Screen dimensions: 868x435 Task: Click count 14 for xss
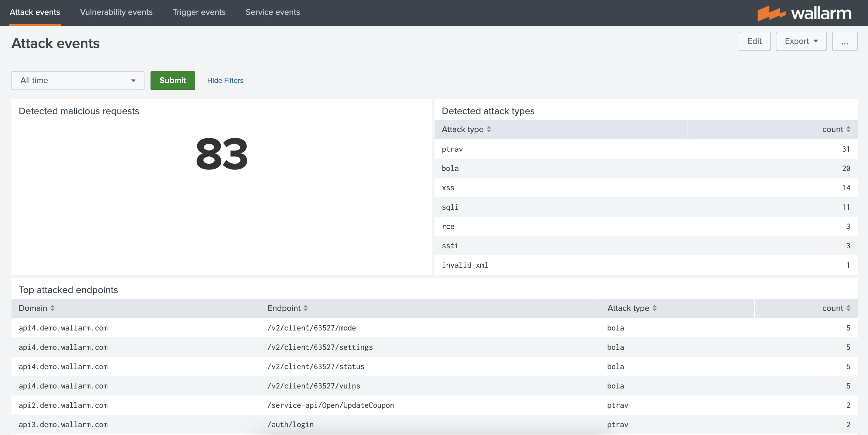846,188
